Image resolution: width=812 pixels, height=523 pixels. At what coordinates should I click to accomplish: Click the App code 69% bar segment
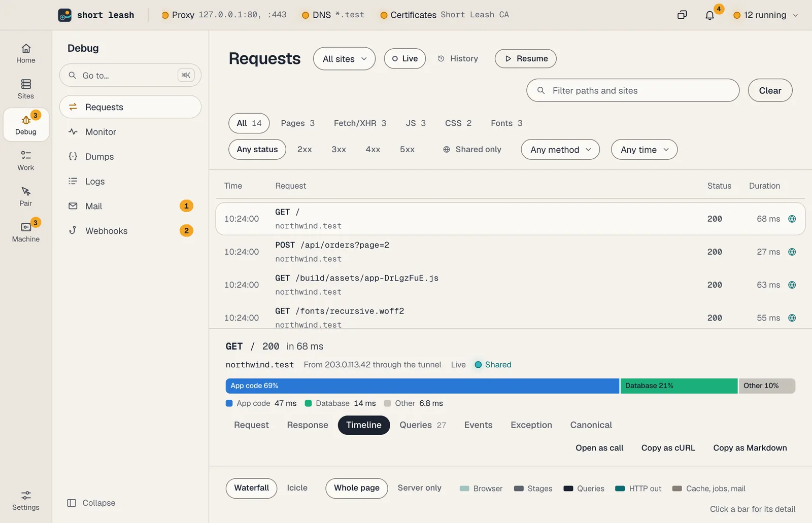point(422,386)
